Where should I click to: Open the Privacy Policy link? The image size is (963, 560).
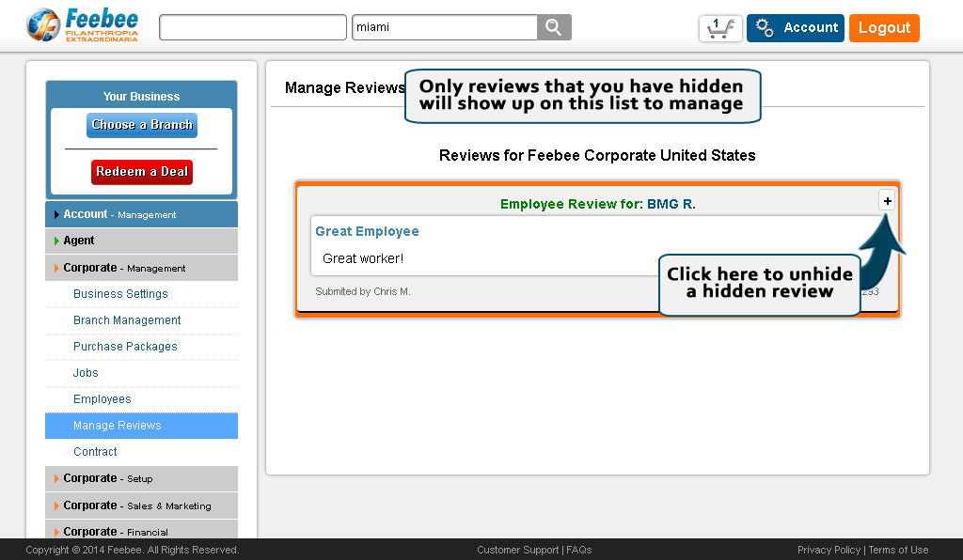click(829, 550)
